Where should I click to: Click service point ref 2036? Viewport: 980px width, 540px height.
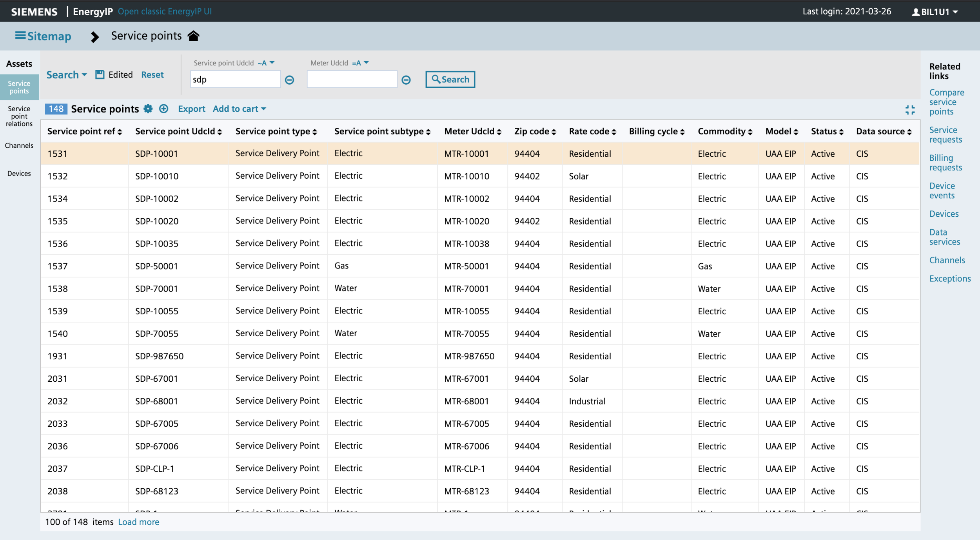pyautogui.click(x=57, y=446)
